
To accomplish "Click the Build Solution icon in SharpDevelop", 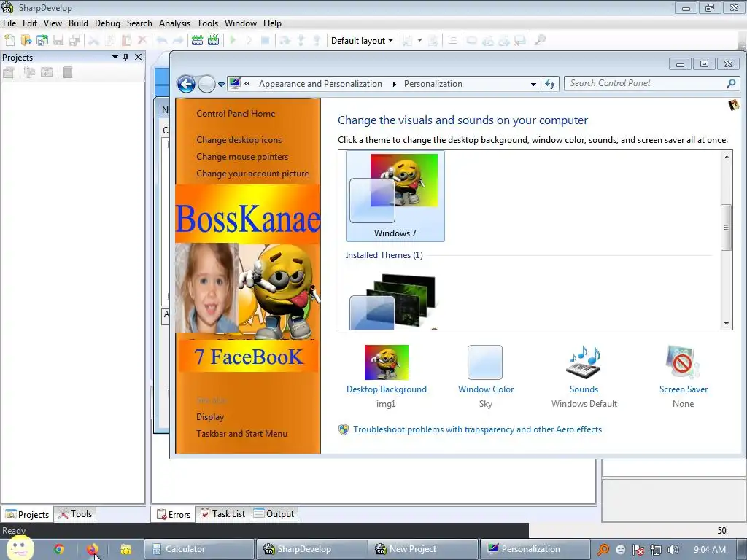I will point(197,41).
